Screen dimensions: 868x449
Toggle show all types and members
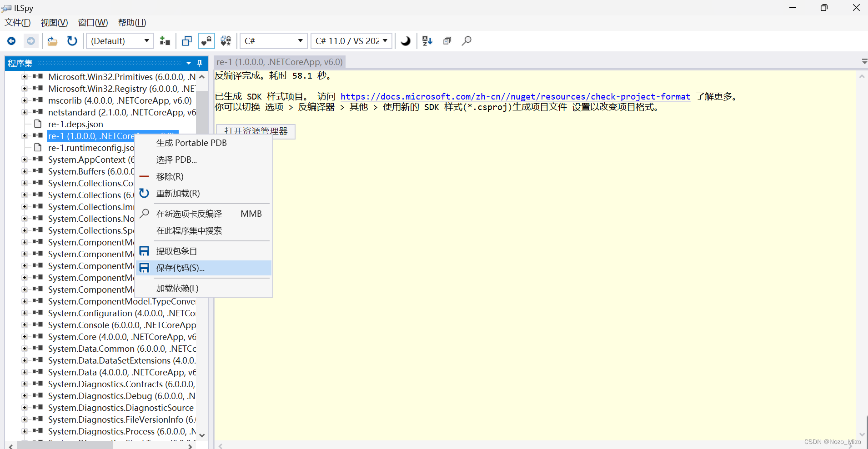(x=226, y=41)
